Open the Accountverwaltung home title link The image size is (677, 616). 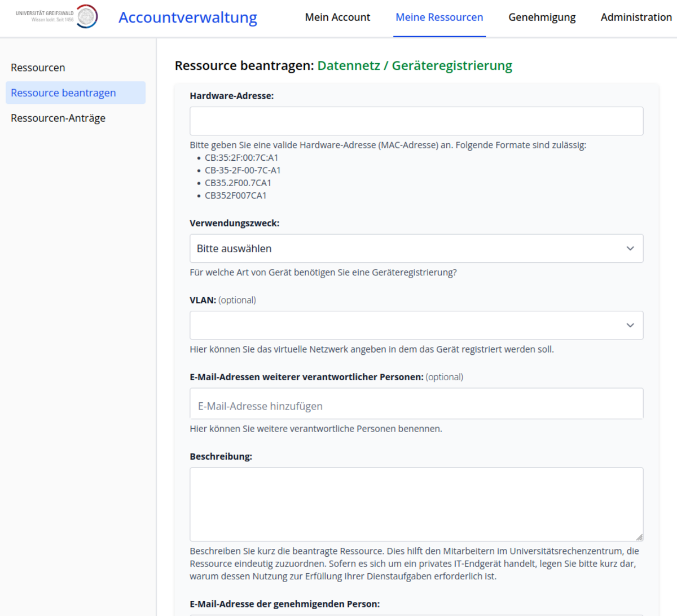tap(187, 17)
